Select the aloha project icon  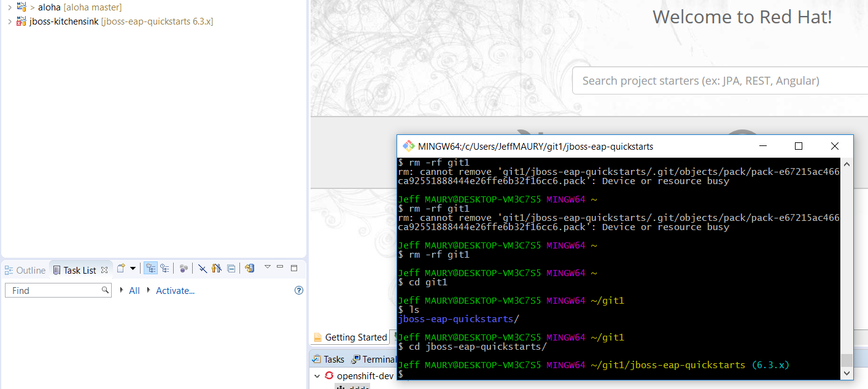coord(21,7)
